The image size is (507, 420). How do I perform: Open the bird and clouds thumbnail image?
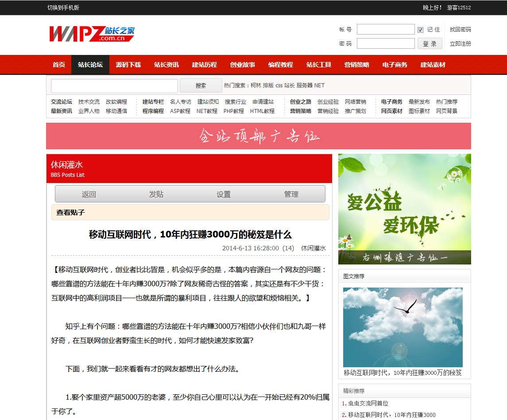tap(403, 327)
